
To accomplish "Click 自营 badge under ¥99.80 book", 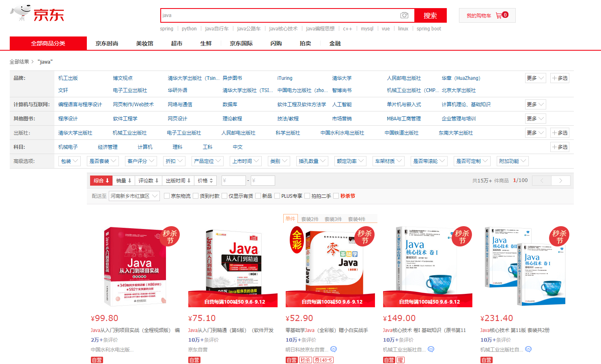I will tap(97, 360).
